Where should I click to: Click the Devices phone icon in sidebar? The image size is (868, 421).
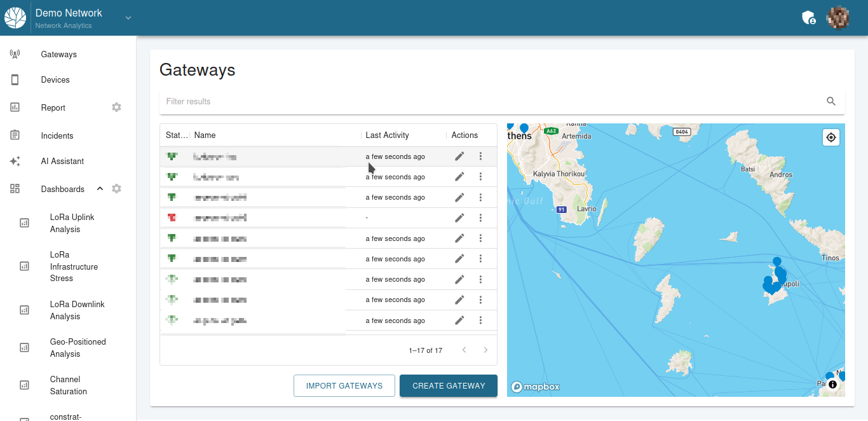point(15,79)
